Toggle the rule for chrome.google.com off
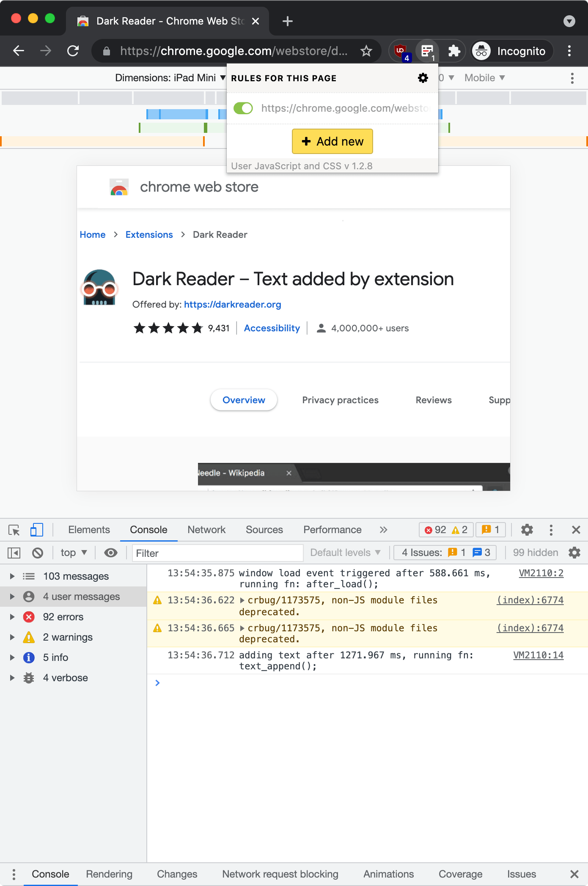Viewport: 588px width, 886px height. click(x=243, y=108)
